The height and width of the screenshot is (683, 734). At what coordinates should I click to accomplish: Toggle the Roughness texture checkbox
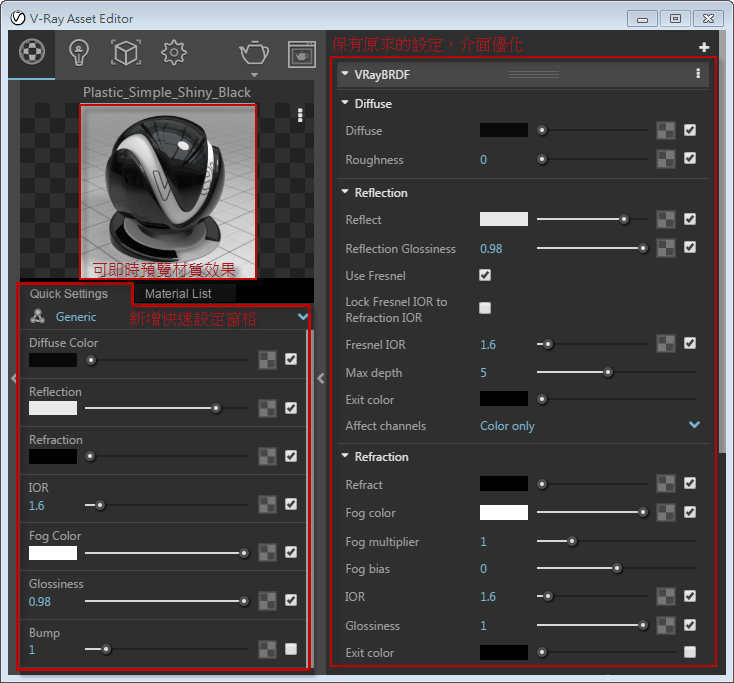690,158
